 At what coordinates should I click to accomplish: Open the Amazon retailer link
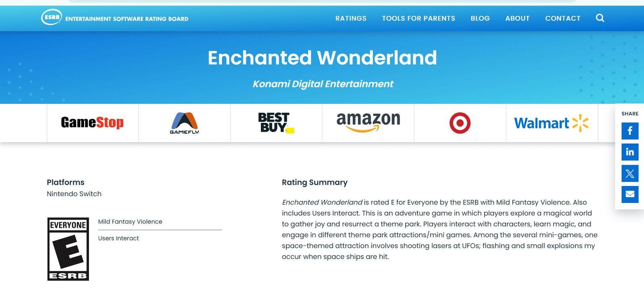coord(368,122)
